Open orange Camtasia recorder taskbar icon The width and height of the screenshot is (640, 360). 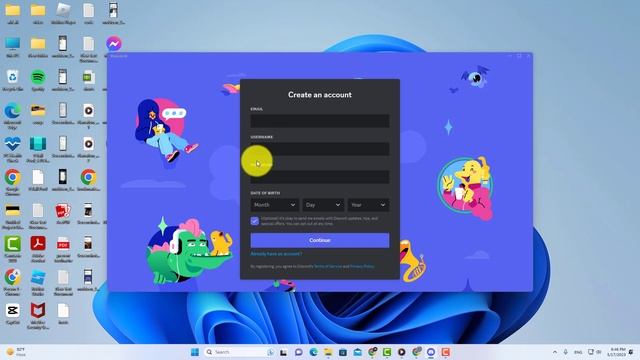[x=445, y=352]
